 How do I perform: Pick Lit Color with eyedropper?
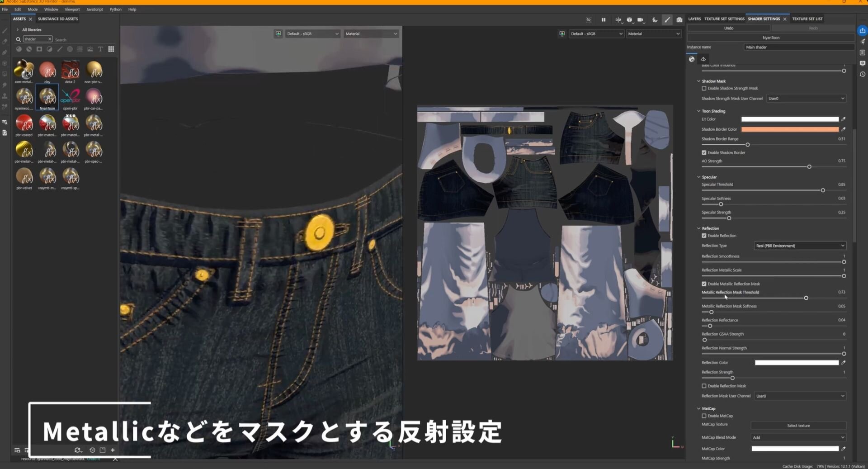click(x=844, y=119)
